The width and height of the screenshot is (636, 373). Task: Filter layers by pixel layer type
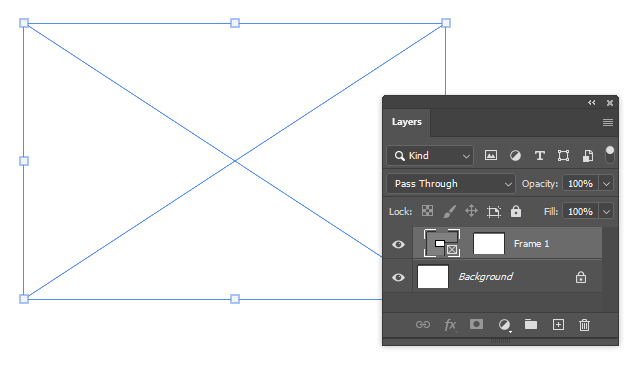[491, 156]
